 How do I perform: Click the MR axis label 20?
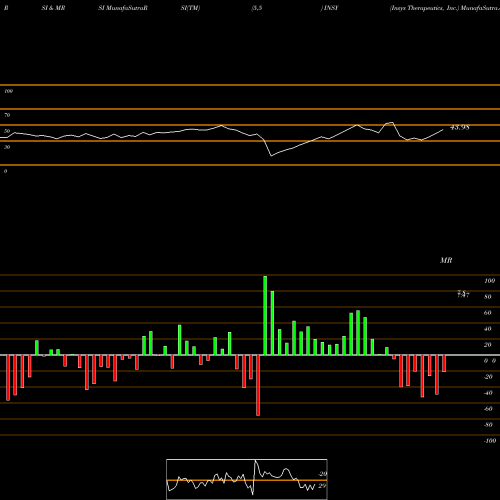coord(488,345)
